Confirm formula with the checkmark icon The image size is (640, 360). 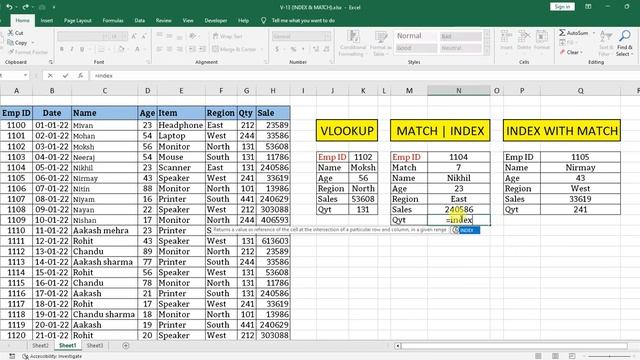pos(65,76)
